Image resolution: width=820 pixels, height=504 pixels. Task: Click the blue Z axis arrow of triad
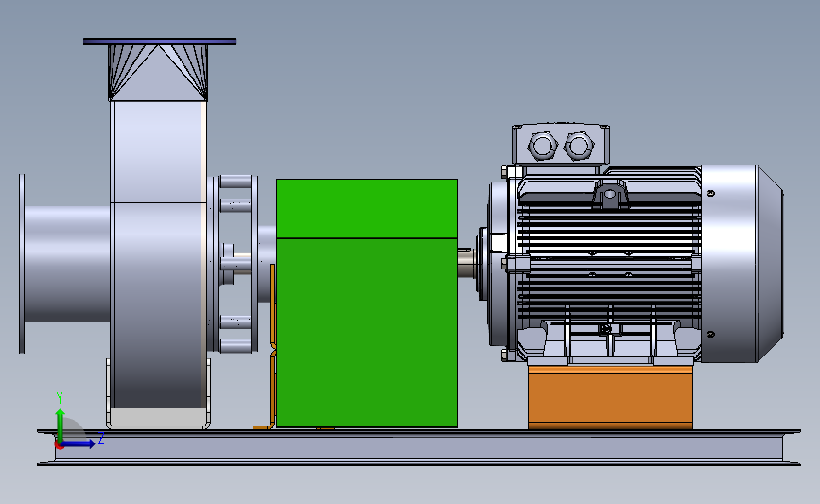(x=79, y=443)
